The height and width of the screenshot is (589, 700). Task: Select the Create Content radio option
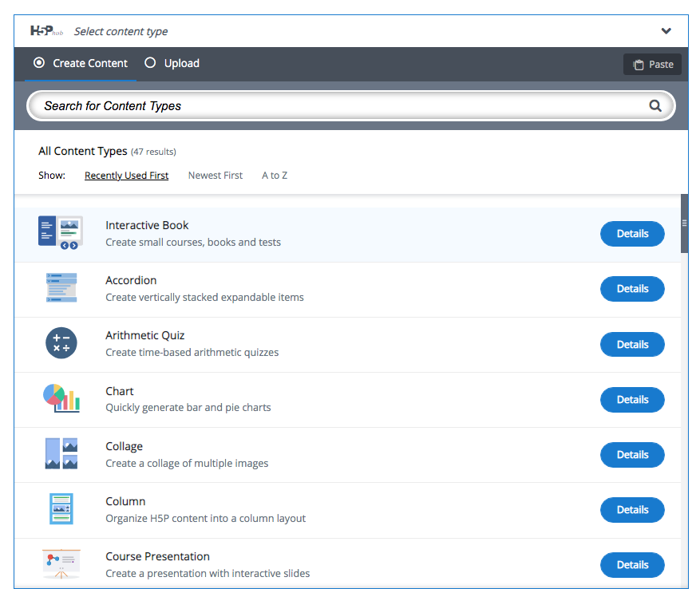tap(81, 63)
